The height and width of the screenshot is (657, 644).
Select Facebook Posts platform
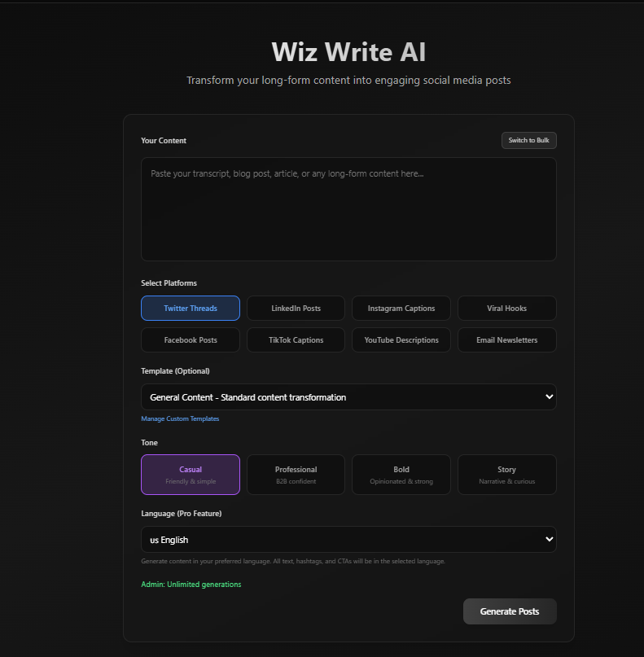(191, 340)
